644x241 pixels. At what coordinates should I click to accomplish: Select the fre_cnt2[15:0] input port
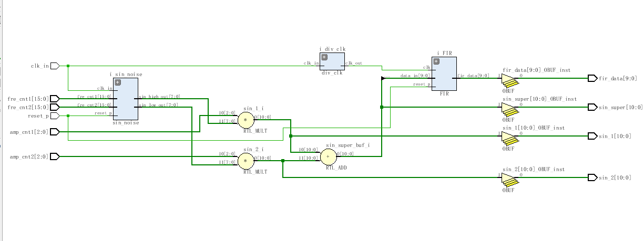click(x=55, y=107)
